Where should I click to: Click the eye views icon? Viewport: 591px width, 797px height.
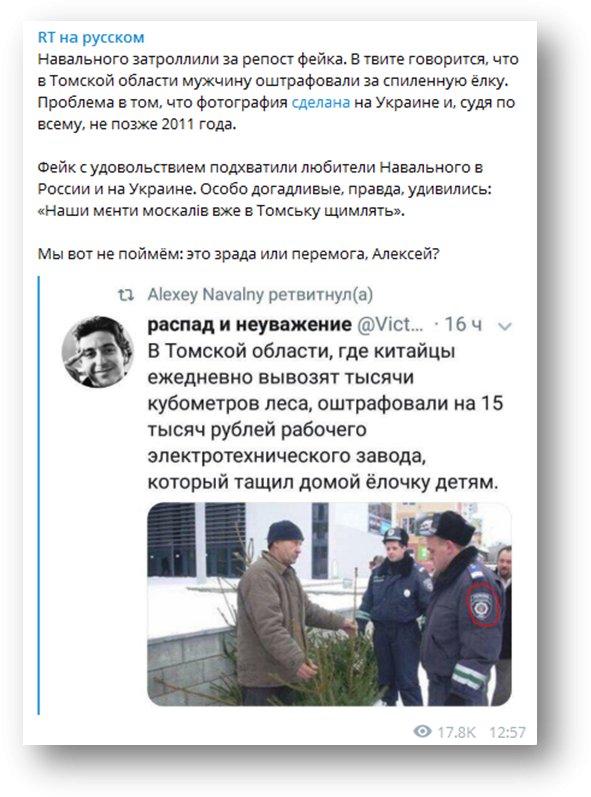(x=422, y=731)
